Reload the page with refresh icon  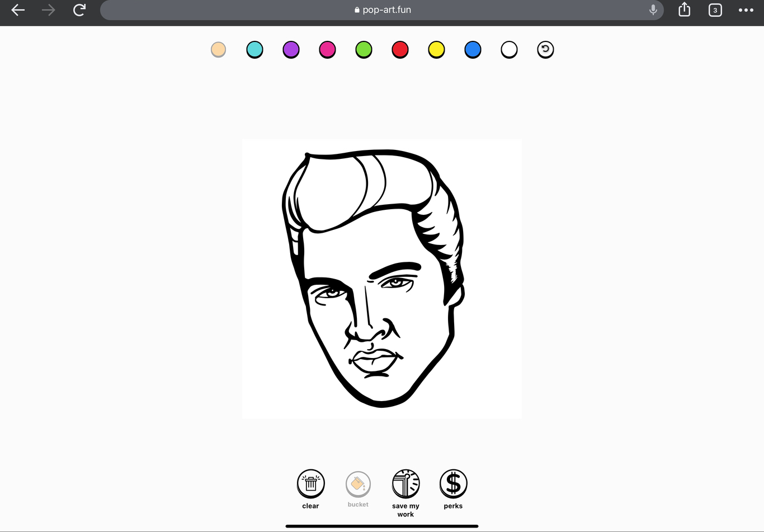(79, 10)
